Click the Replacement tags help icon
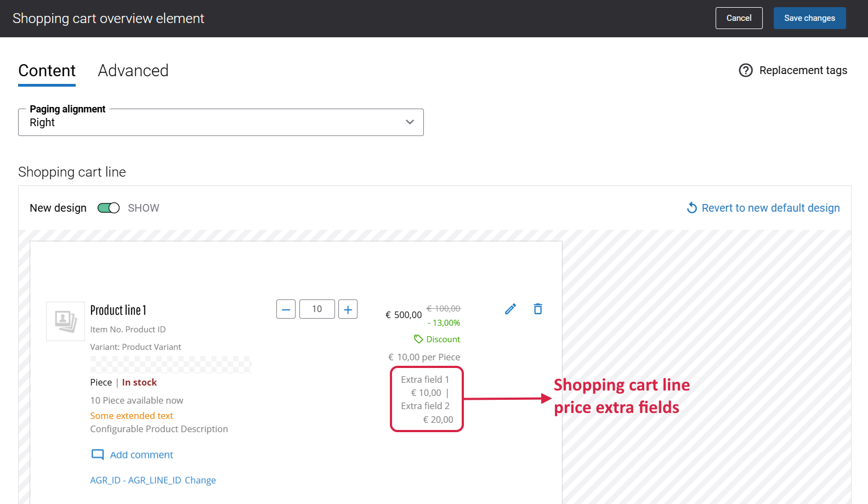The height and width of the screenshot is (504, 868). click(746, 70)
